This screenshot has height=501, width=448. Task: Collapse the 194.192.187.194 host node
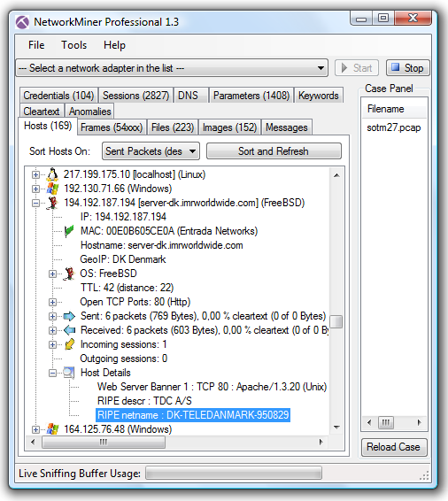[x=35, y=203]
